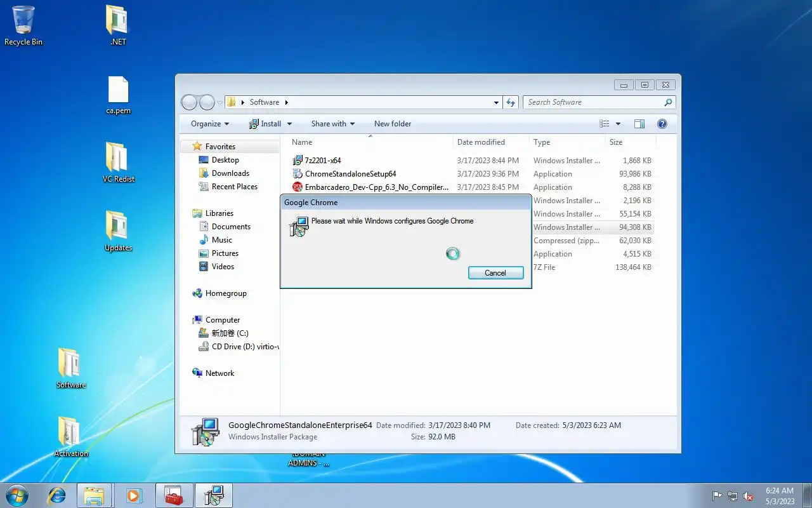Select Favorites in navigation pane
Viewport: 812px width, 508px height.
coord(220,147)
